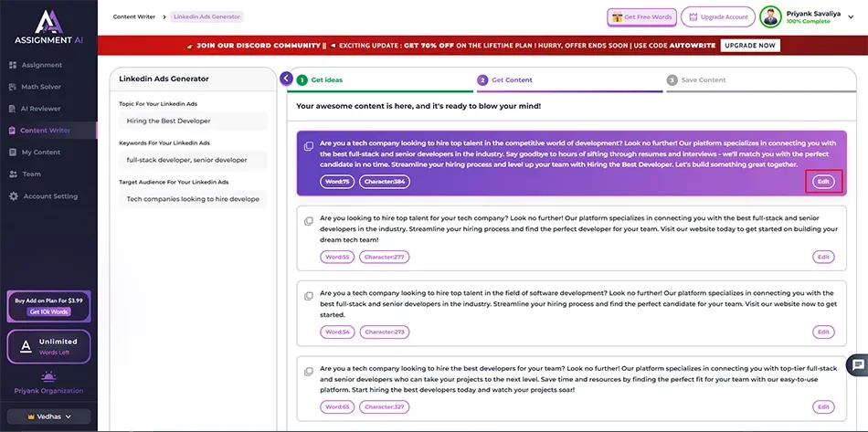This screenshot has height=432, width=868.
Task: Click the copy icon on the first ad result
Action: pos(309,144)
